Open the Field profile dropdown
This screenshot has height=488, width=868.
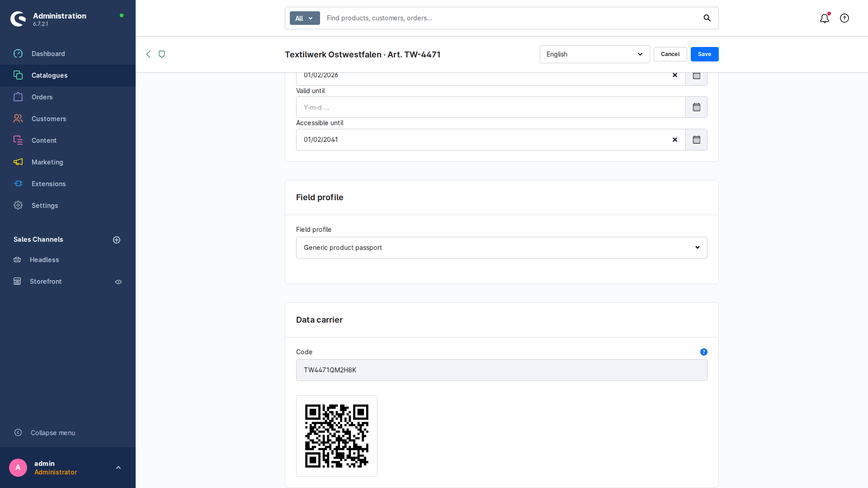click(502, 248)
